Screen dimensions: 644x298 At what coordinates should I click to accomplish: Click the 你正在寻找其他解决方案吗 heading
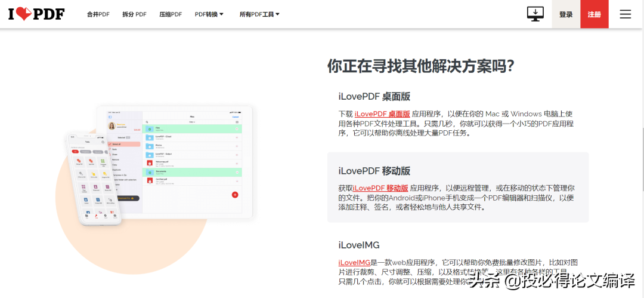tap(421, 66)
